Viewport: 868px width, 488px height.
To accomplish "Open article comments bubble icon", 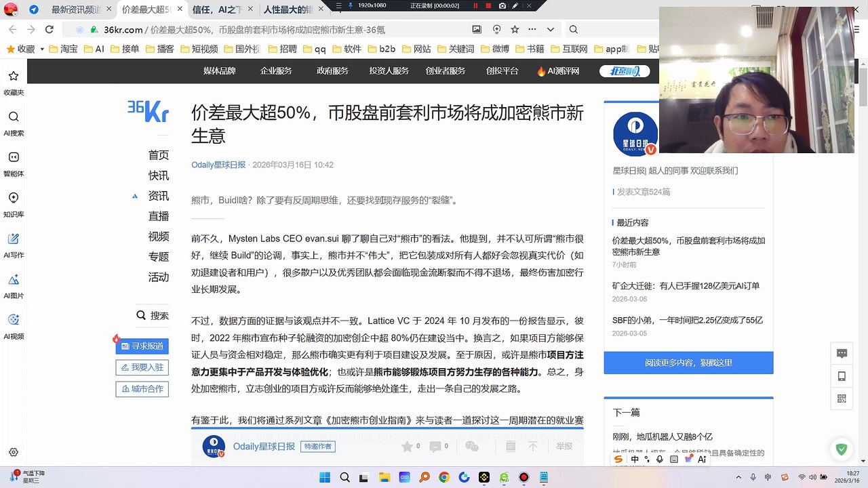I will [435, 446].
